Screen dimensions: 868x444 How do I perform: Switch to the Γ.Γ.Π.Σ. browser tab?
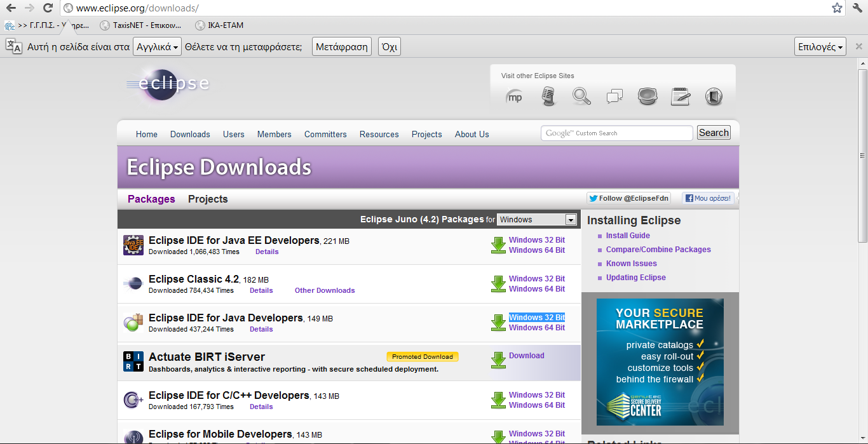point(47,25)
